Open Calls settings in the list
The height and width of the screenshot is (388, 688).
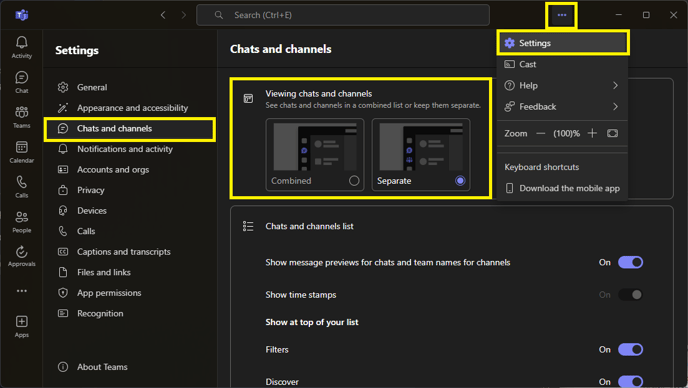click(x=129, y=231)
